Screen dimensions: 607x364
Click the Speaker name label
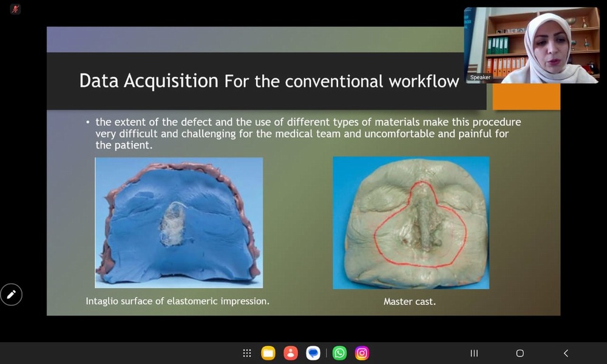coord(480,78)
